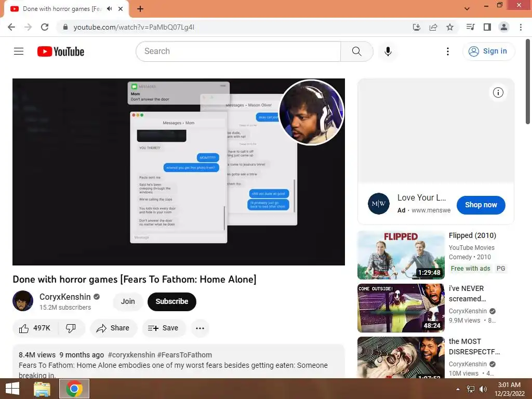Start voice search with microphone icon
This screenshot has width=532, height=399.
tap(388, 51)
